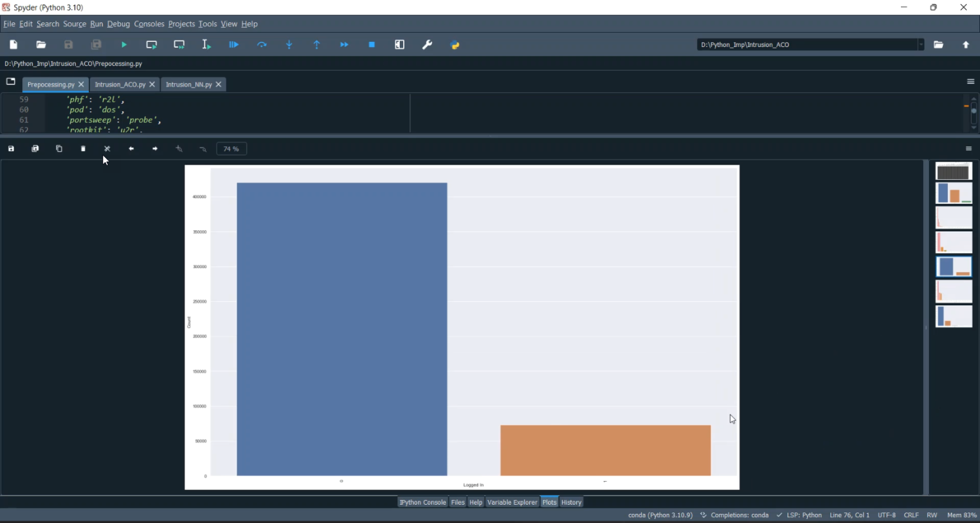
Task: Remove all plots with the X icon
Action: click(107, 149)
